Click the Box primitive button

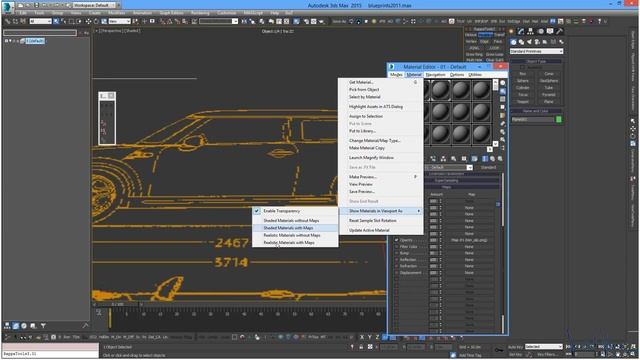(523, 74)
